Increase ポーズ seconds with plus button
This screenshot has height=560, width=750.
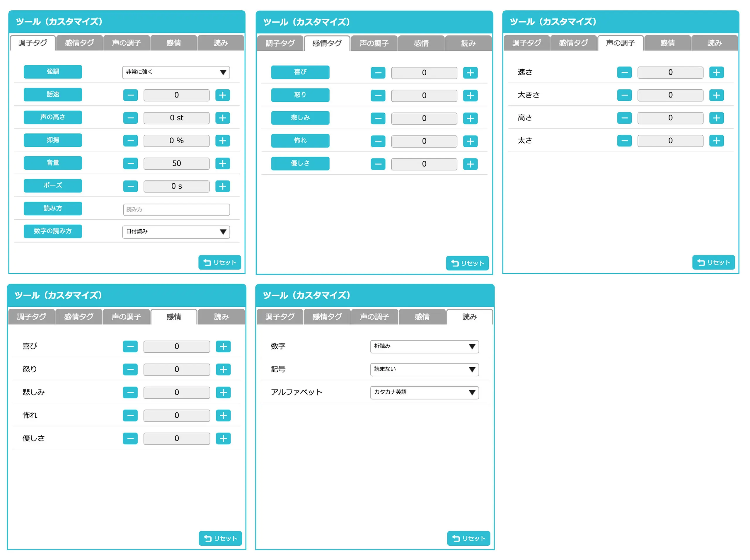coord(222,186)
